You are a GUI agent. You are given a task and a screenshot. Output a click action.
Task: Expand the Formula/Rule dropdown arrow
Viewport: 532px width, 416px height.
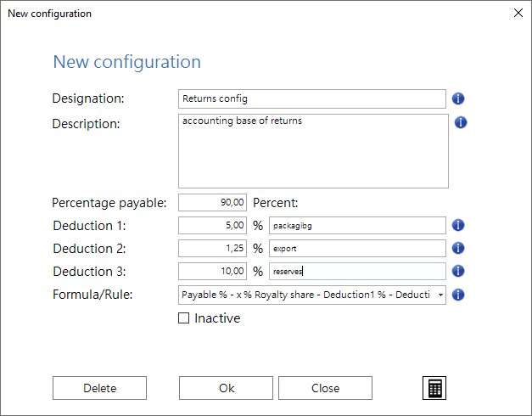(440, 295)
